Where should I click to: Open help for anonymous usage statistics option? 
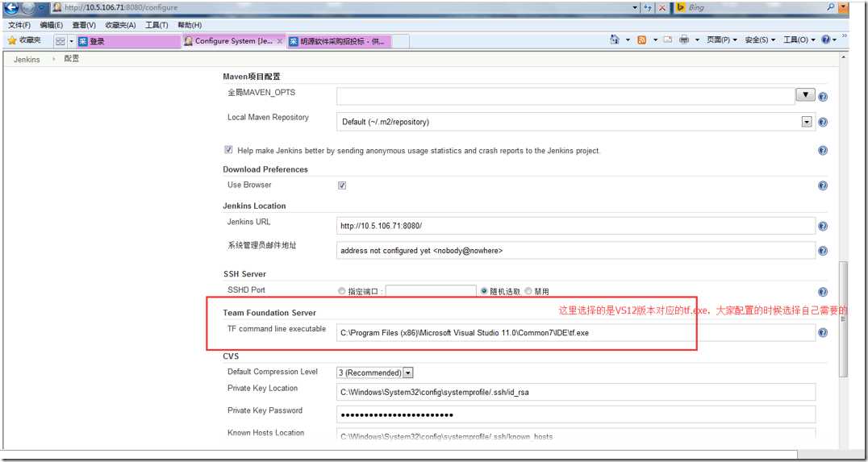(823, 150)
